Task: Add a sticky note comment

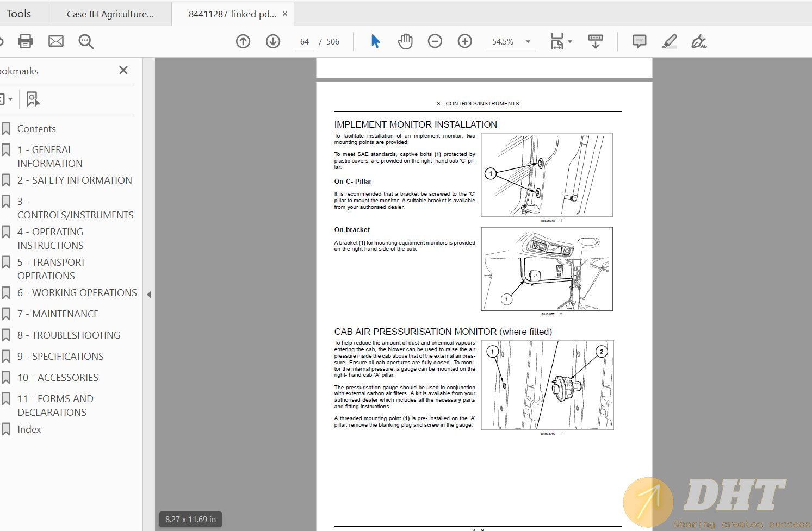Action: 640,41
